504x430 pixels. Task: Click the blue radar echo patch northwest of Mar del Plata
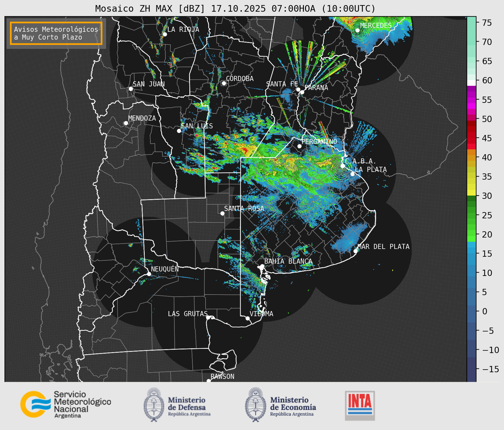pyautogui.click(x=350, y=238)
